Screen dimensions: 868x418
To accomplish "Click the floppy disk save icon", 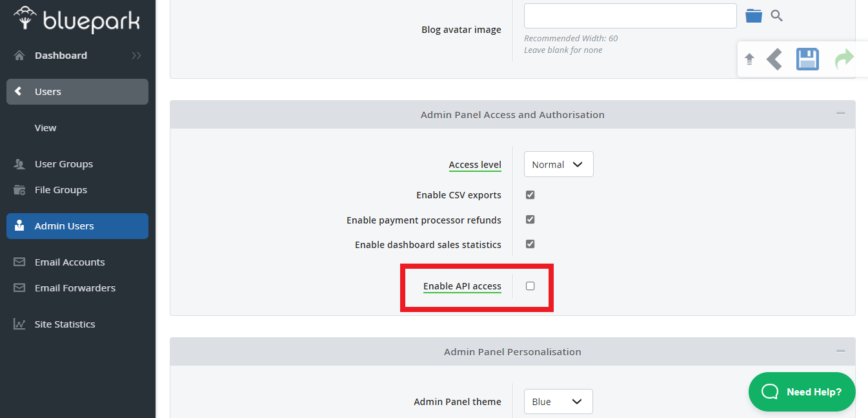I will pos(807,59).
